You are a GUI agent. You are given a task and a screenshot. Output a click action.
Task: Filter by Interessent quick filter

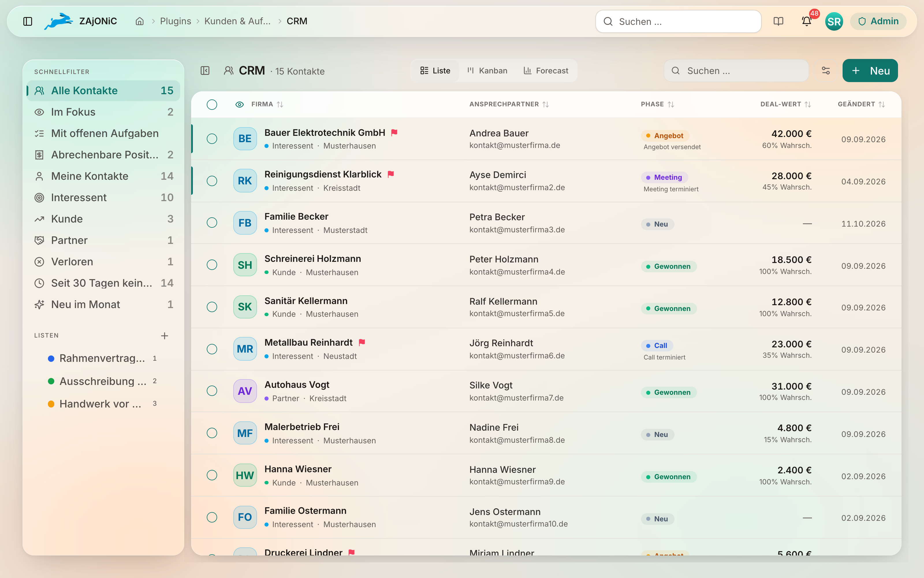(103, 198)
